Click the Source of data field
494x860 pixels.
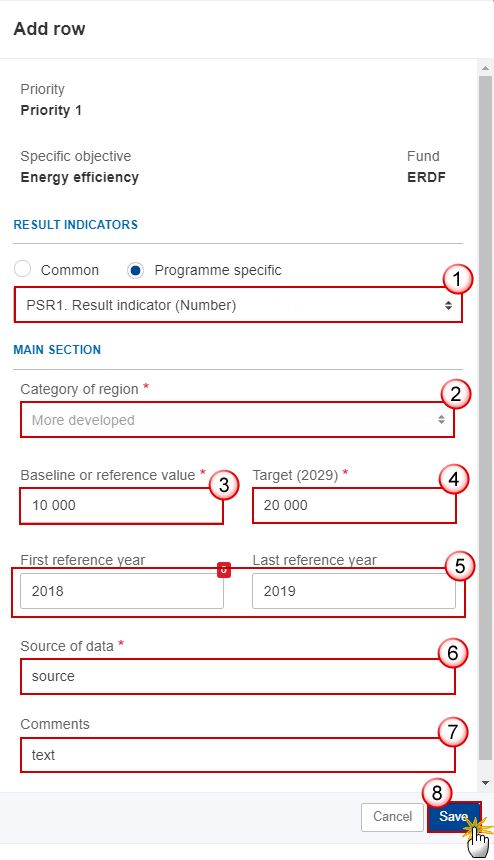[238, 676]
